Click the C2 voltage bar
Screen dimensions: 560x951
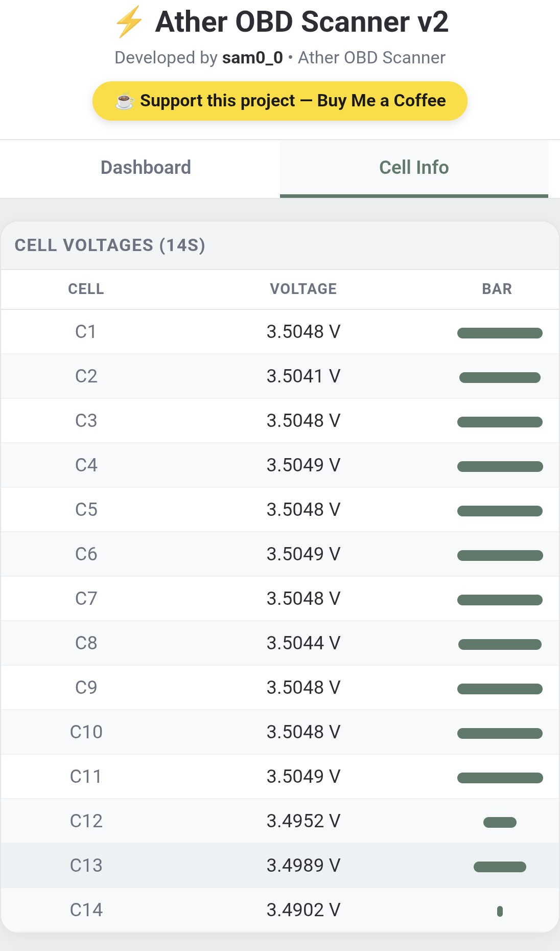point(500,378)
